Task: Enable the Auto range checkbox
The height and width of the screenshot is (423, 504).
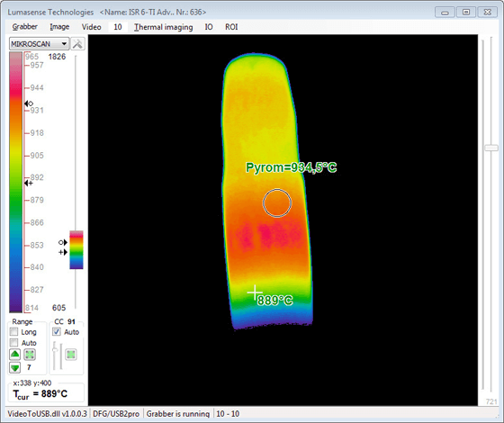Action: coord(13,343)
